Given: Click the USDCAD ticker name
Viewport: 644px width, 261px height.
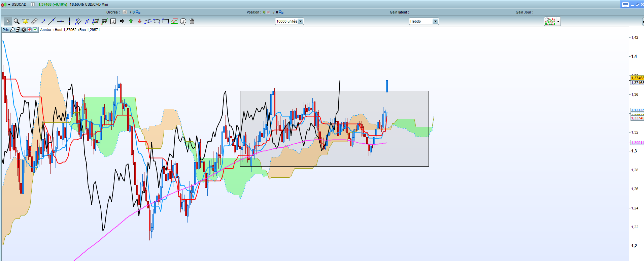Looking at the screenshot, I should coord(19,4).
